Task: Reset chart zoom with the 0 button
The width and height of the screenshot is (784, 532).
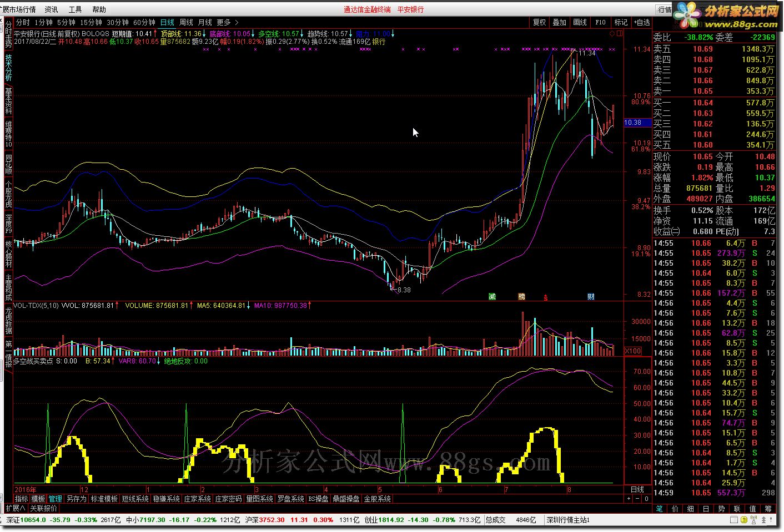Action: (646, 499)
